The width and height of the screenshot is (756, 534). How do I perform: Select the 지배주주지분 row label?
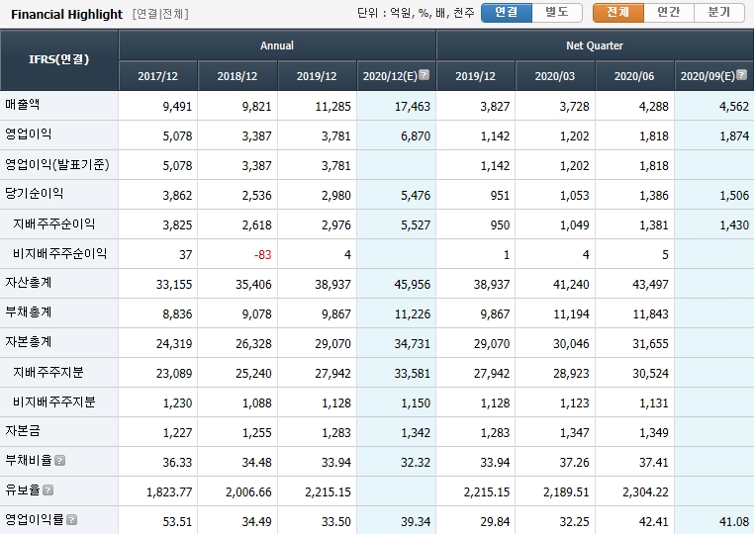[48, 372]
